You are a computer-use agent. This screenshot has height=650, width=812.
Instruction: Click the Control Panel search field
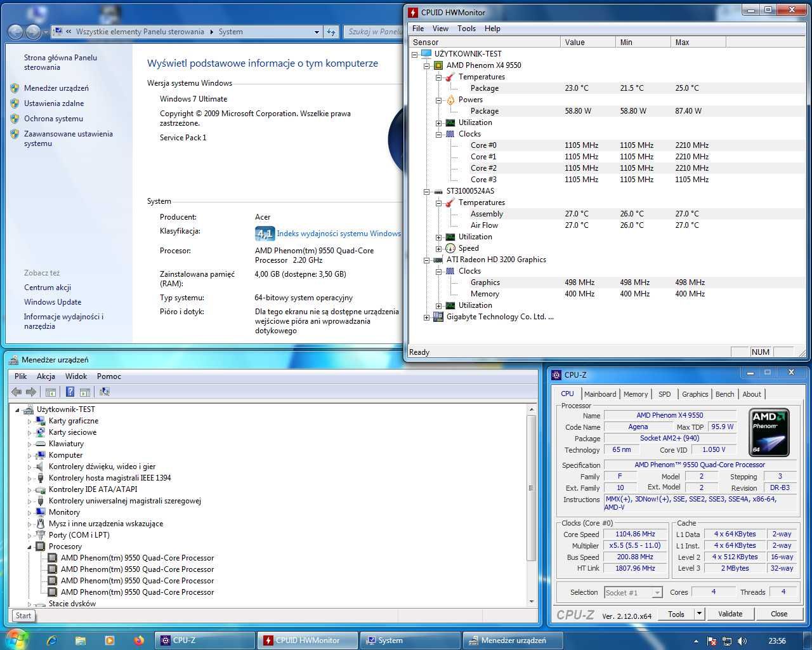pos(374,32)
